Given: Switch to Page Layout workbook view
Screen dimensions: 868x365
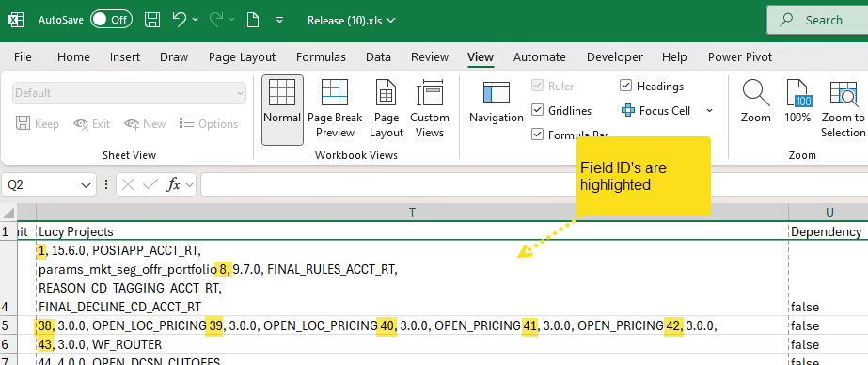Looking at the screenshot, I should (x=386, y=109).
